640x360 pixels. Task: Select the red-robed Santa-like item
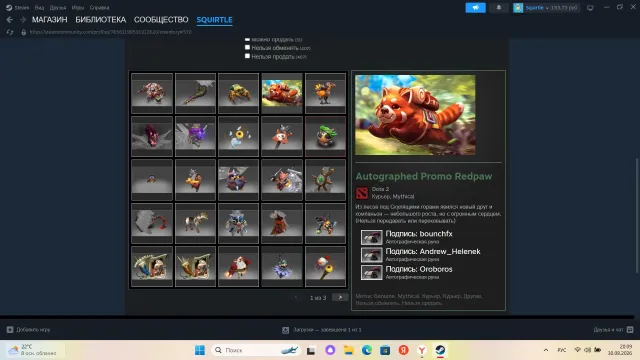click(x=238, y=267)
